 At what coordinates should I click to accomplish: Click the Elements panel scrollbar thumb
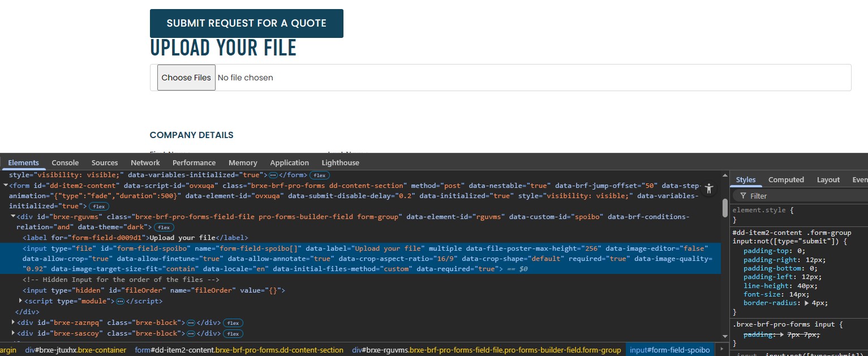point(725,208)
